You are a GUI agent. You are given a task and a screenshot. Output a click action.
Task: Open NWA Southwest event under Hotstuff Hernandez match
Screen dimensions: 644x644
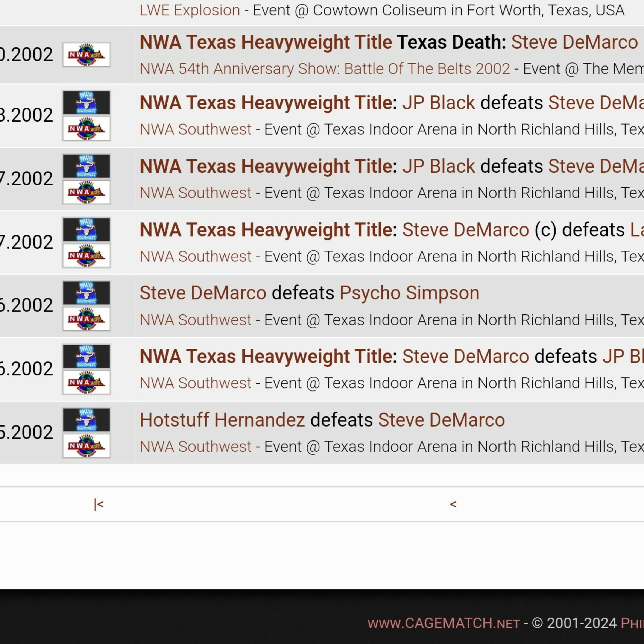[x=195, y=446]
